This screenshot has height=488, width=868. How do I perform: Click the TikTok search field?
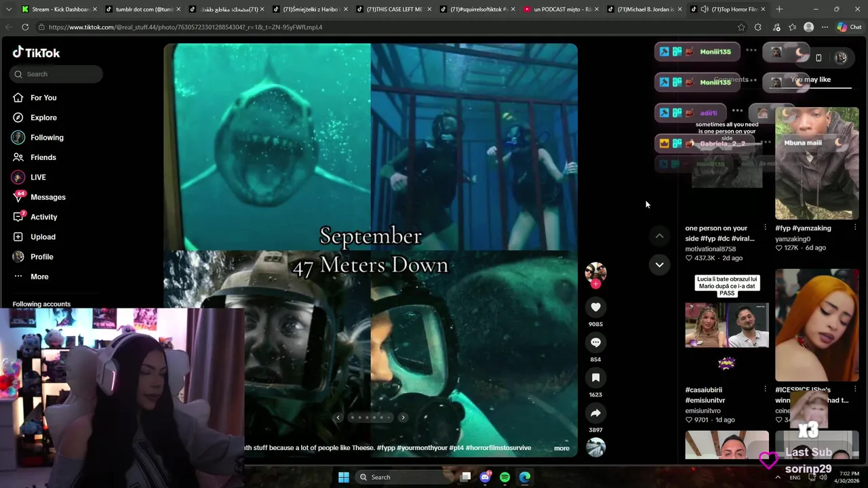coord(56,74)
